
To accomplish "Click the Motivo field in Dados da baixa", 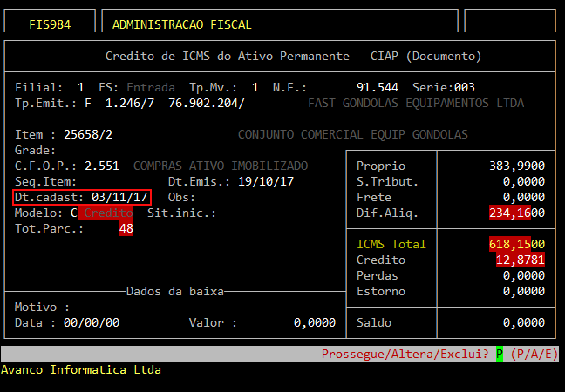I will pos(87,307).
